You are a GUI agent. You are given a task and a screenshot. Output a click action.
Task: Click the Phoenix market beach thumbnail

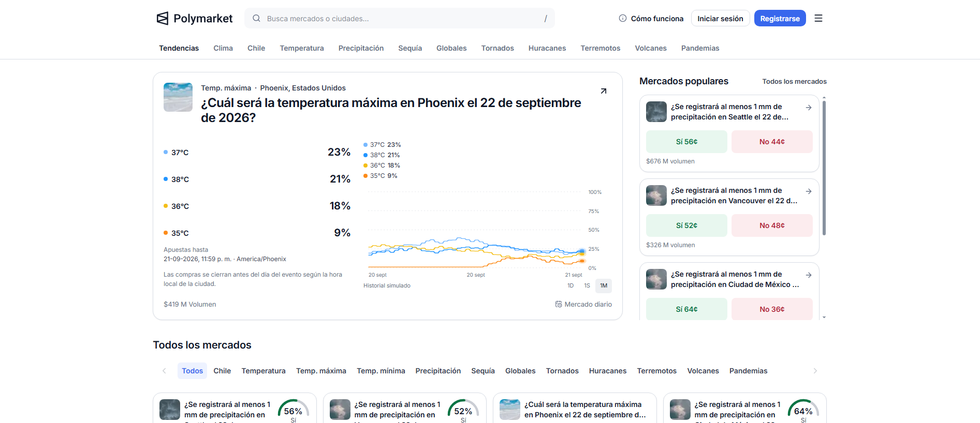click(x=178, y=97)
